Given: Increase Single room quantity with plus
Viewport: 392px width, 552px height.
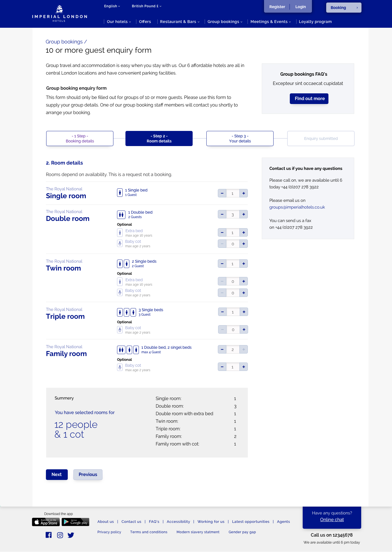Looking at the screenshot, I should point(244,193).
